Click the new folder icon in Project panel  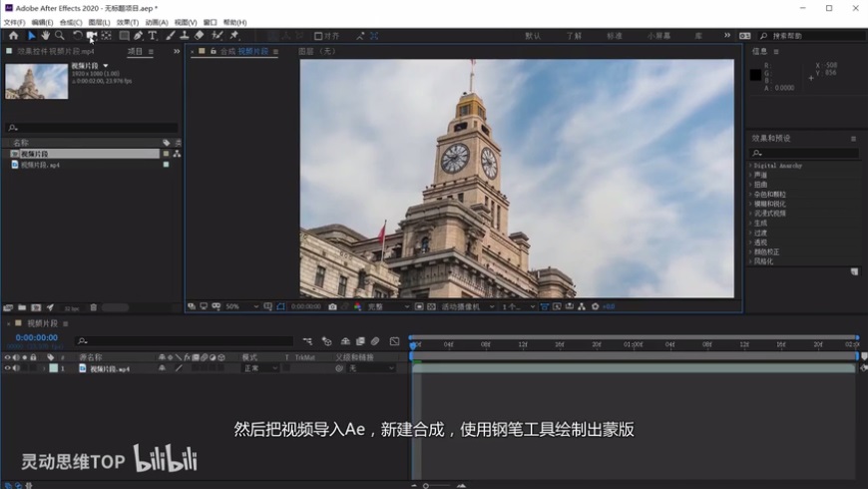[22, 307]
